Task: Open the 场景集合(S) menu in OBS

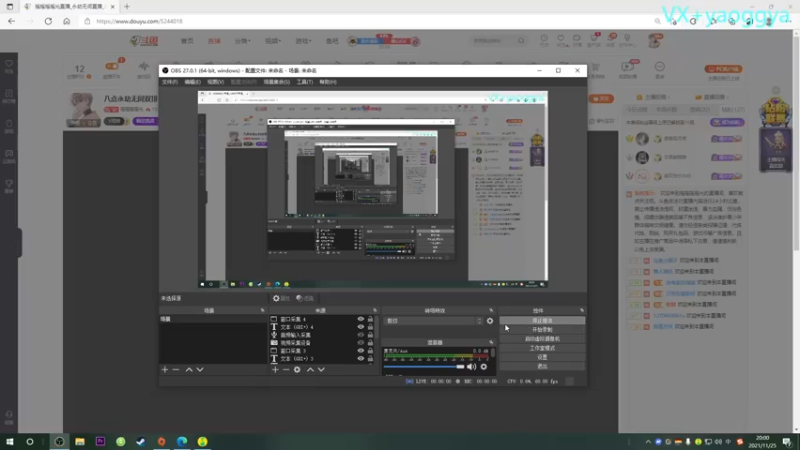Action: (x=277, y=82)
